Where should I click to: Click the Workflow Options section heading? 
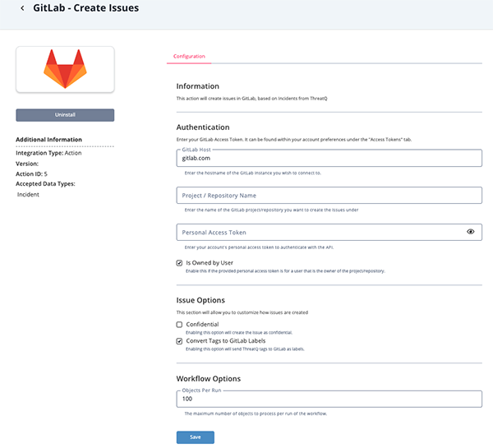tap(210, 378)
